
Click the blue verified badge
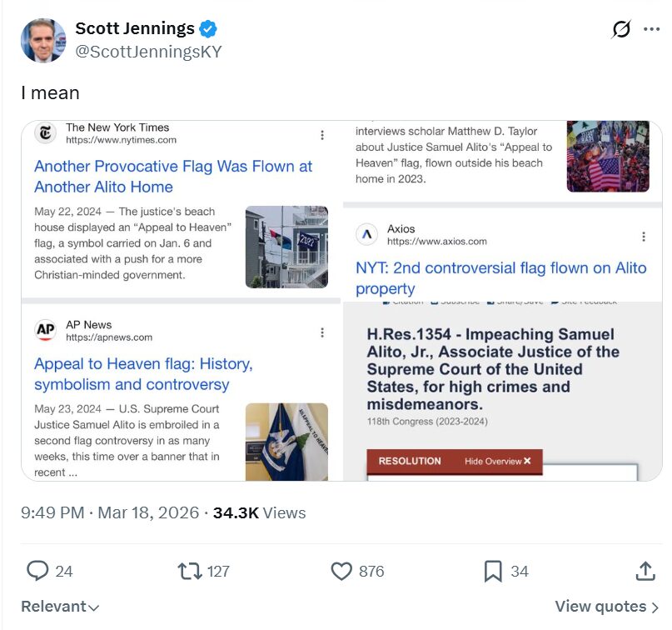[x=207, y=29]
